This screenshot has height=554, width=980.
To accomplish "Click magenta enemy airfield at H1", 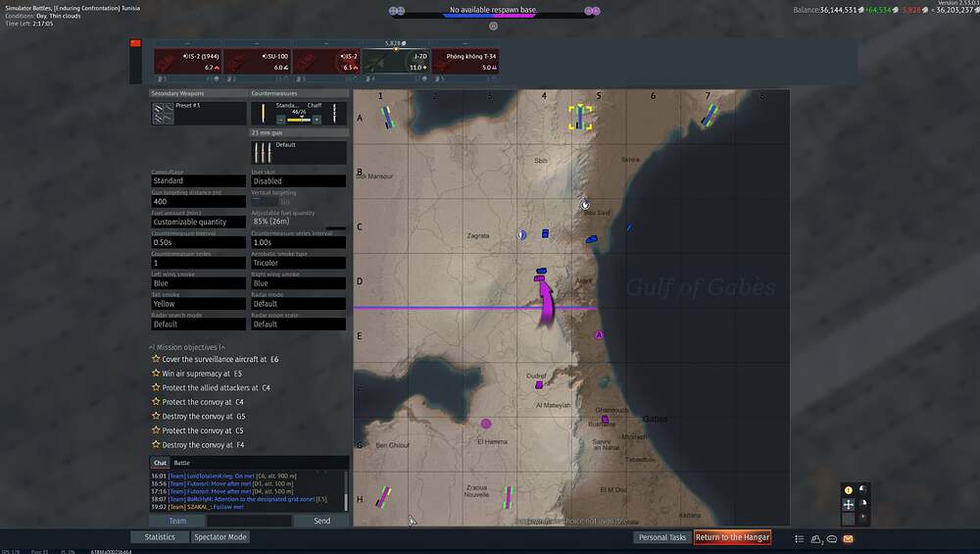I will pos(383,498).
